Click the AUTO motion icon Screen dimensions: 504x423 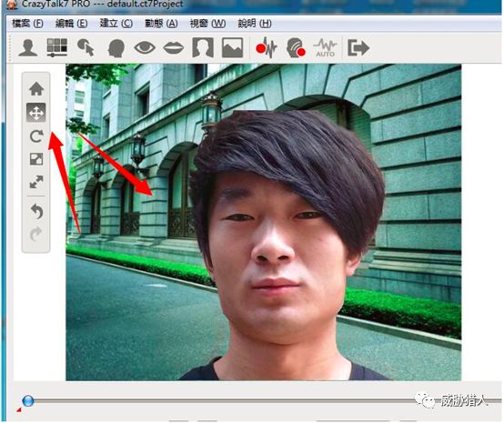coord(325,48)
